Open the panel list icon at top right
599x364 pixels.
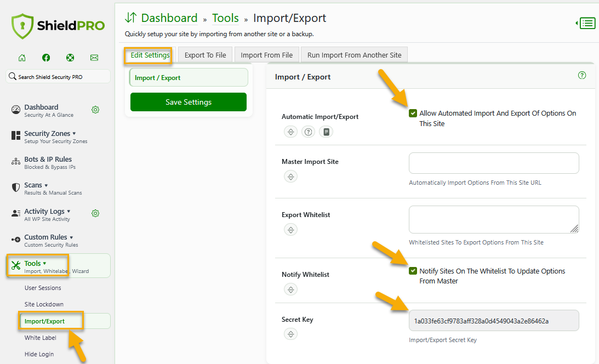tap(587, 24)
